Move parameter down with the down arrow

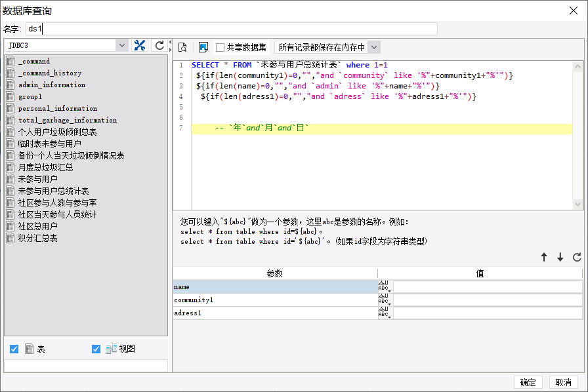tap(560, 258)
